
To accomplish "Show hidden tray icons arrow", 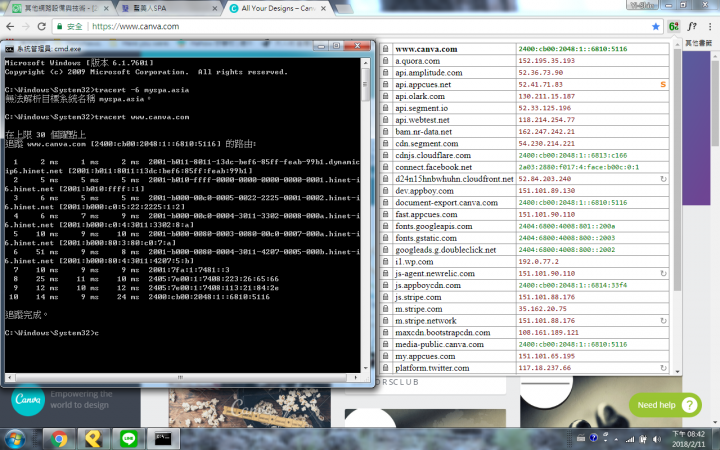I will click(x=616, y=439).
